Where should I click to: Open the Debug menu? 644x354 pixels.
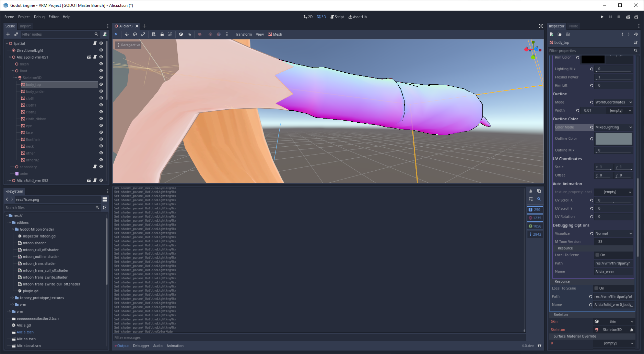(39, 17)
